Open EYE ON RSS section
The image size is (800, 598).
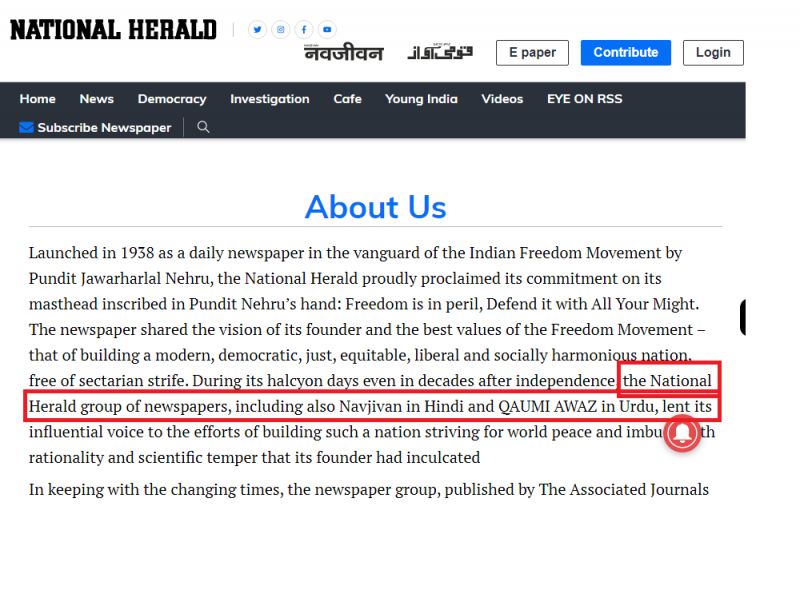584,99
